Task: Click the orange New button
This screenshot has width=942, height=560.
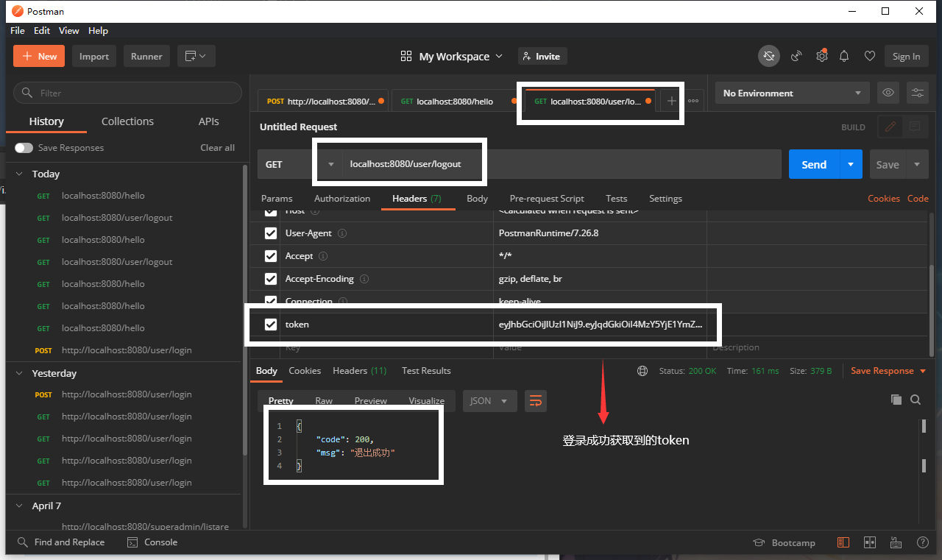Action: [39, 56]
